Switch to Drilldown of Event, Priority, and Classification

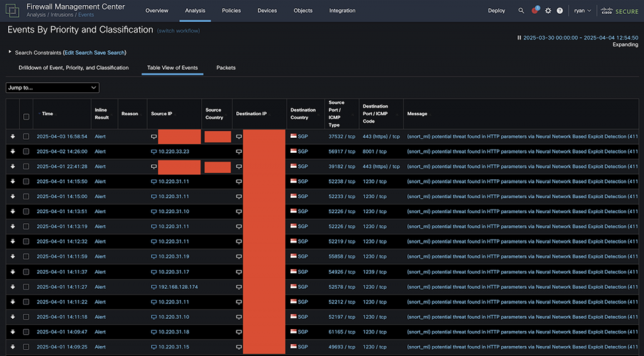coord(74,68)
